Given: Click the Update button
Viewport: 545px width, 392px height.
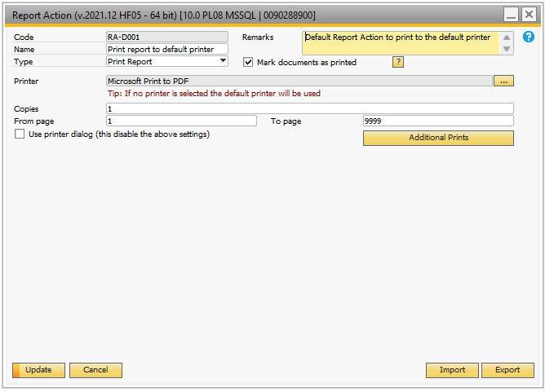Looking at the screenshot, I should click(38, 370).
